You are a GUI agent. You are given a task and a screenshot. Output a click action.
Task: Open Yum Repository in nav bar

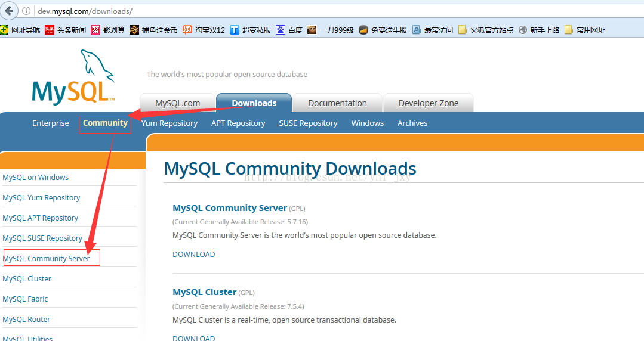[x=170, y=123]
